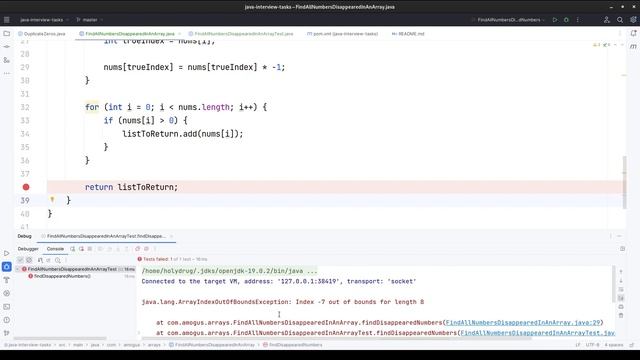This screenshot has width=640, height=360.
Task: Rerun failed tests in debug toolbar
Action: click(81, 249)
